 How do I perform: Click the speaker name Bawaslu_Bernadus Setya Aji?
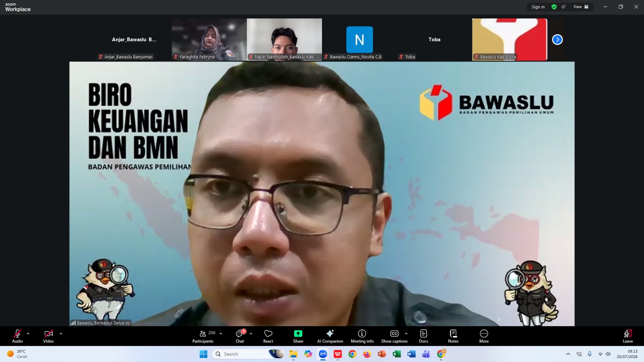[103, 323]
